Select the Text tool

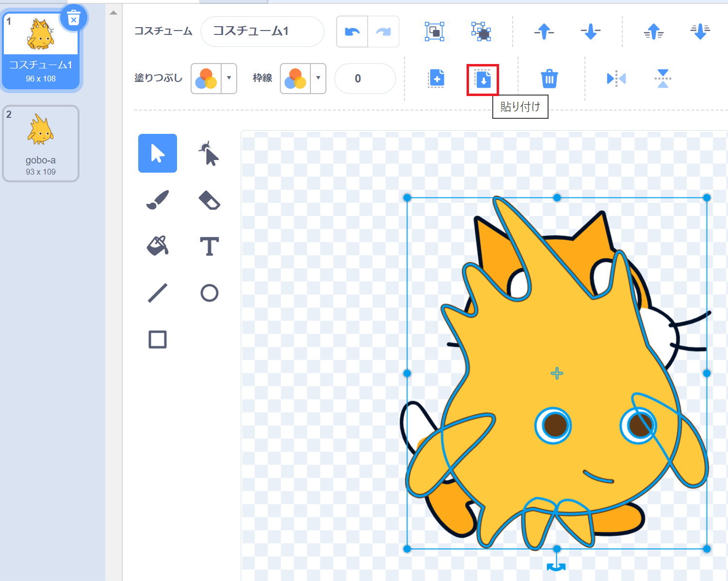[x=208, y=246]
